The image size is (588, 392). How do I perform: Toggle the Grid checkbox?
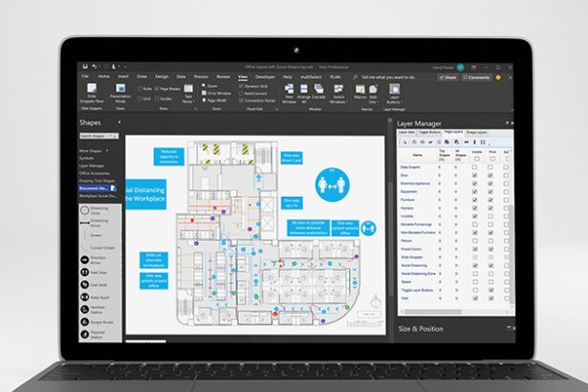pos(140,98)
